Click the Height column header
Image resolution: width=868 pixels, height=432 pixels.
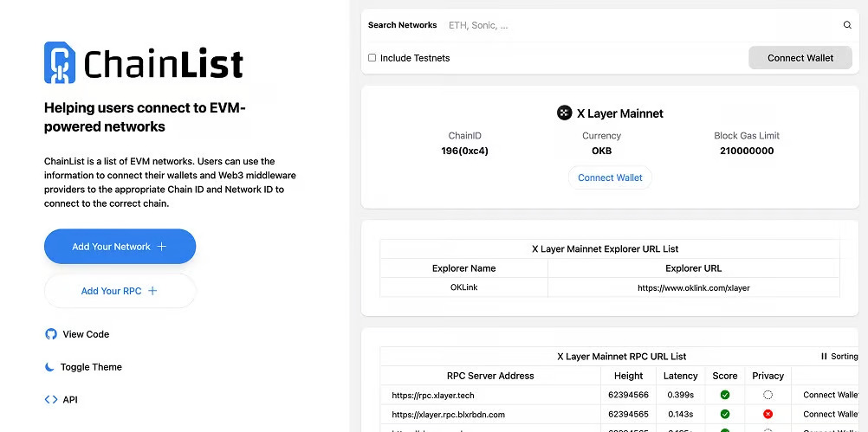tap(628, 376)
